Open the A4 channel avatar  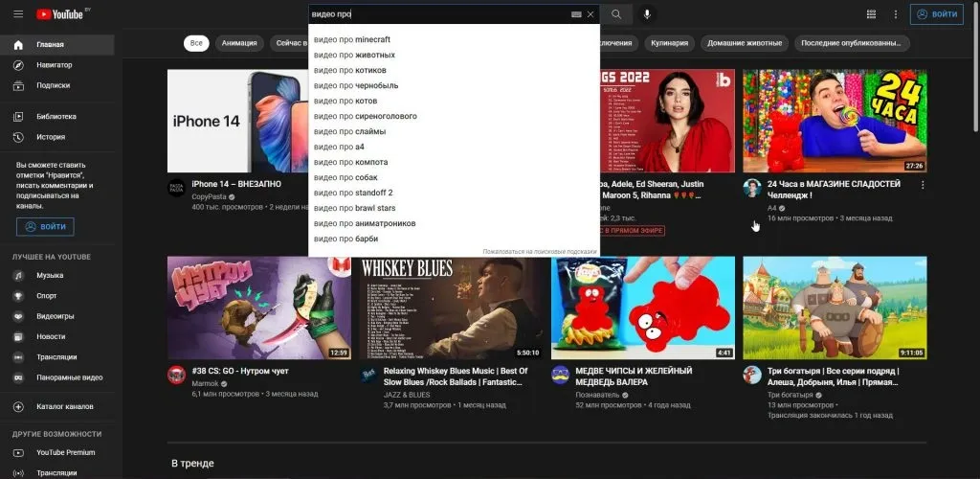point(752,188)
